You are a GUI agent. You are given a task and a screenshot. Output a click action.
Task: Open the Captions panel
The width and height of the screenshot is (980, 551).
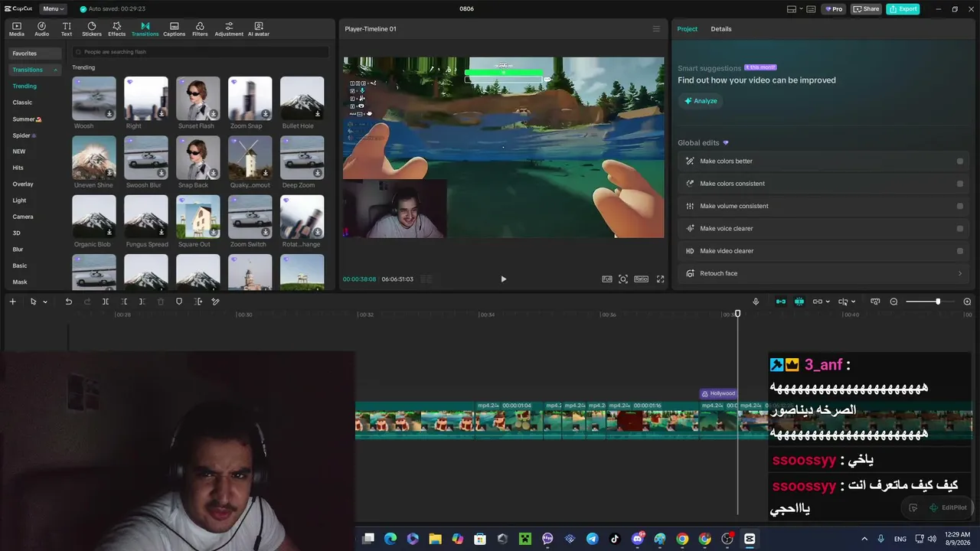coord(174,29)
